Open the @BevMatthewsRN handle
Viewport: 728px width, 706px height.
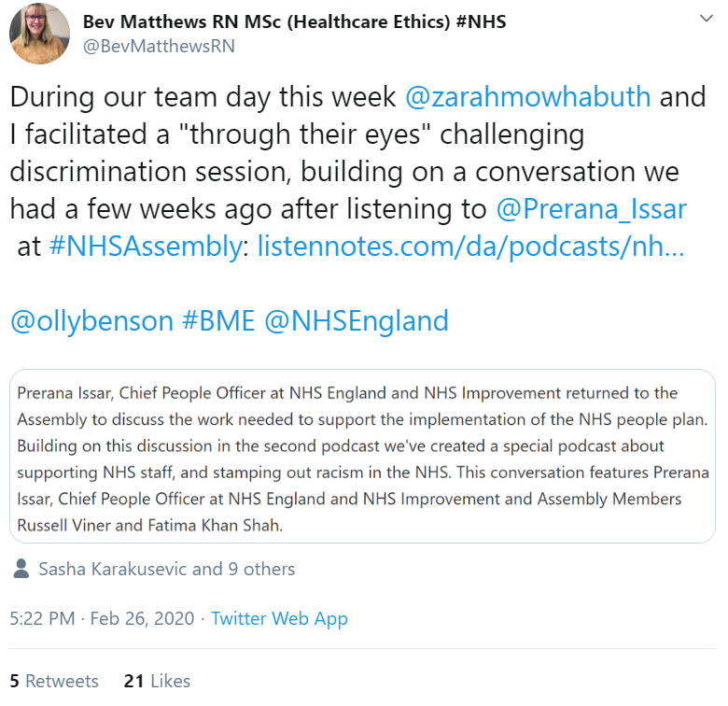coord(159,47)
